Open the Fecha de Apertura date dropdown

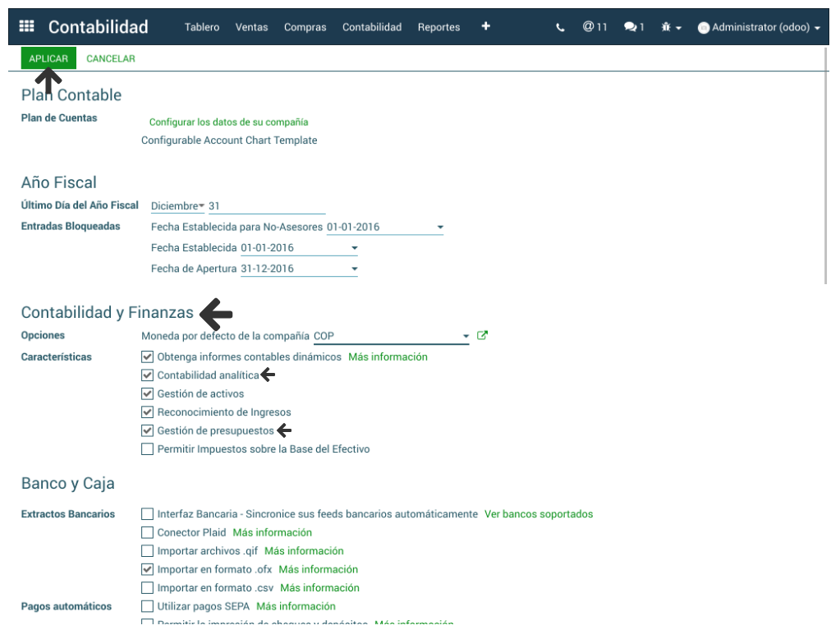(354, 269)
